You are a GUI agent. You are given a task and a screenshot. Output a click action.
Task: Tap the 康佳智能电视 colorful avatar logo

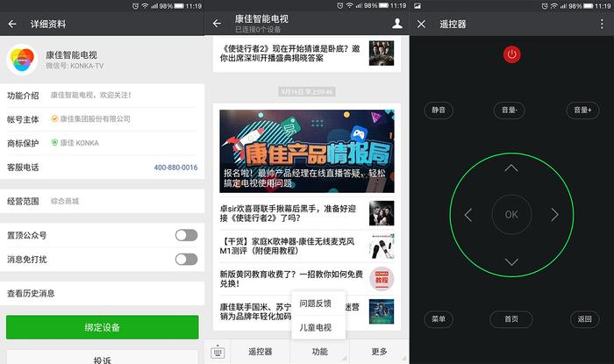[x=22, y=60]
